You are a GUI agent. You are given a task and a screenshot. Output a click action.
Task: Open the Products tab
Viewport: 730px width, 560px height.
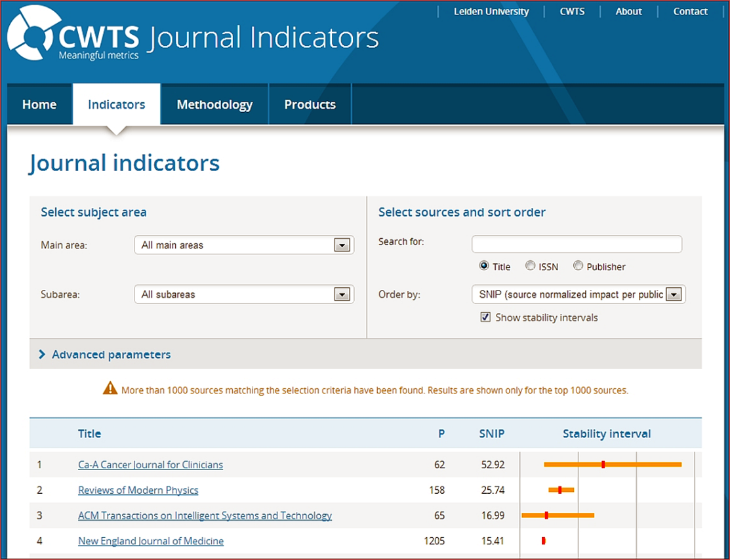tap(310, 104)
